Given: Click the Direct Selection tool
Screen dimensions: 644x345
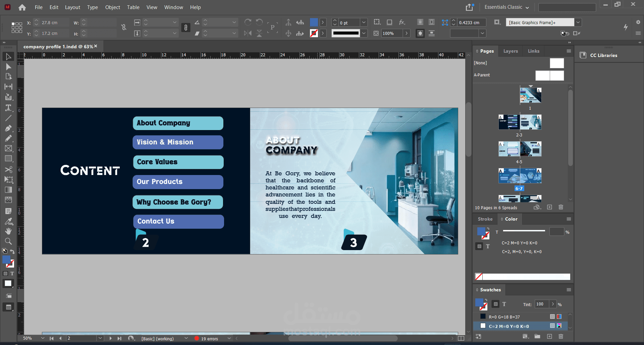Looking at the screenshot, I should (x=8, y=67).
